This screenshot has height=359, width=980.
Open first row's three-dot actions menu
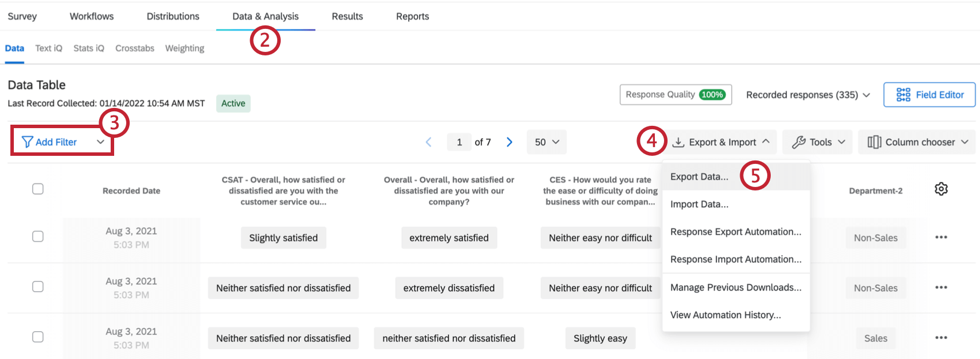click(941, 237)
